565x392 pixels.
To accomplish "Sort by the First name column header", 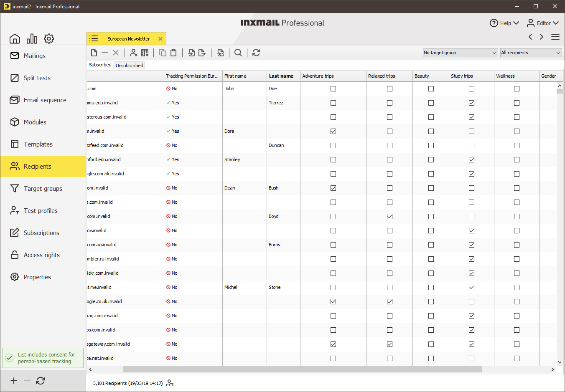I will coord(244,76).
